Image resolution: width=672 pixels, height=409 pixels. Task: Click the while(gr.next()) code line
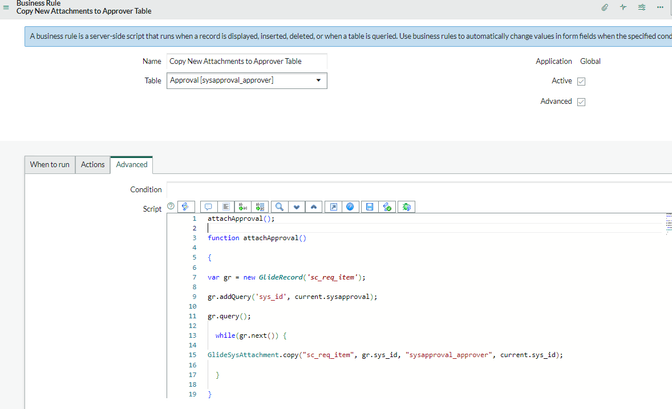click(251, 336)
